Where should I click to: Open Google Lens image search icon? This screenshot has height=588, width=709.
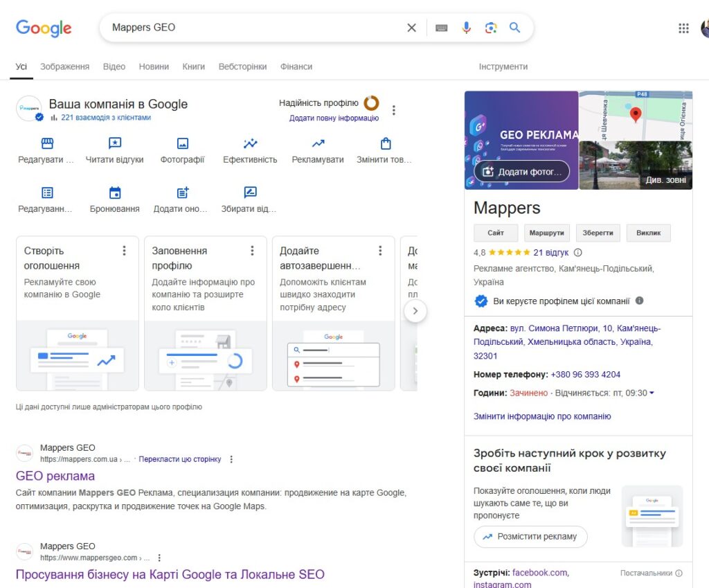[x=491, y=28]
